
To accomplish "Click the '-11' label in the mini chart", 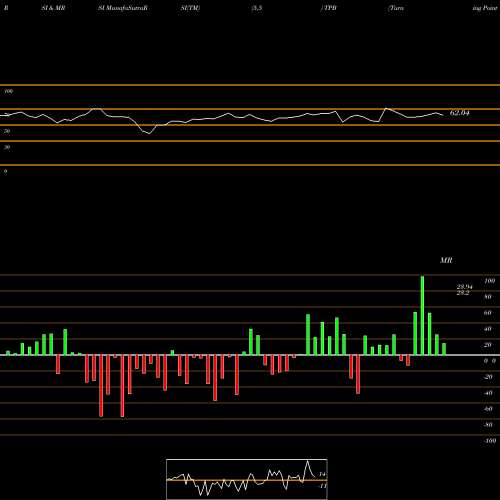I will (x=323, y=486).
